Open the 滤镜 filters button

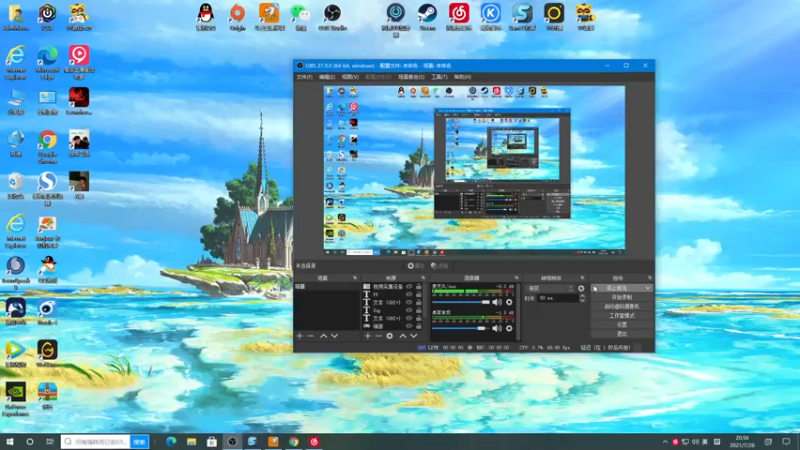439,266
